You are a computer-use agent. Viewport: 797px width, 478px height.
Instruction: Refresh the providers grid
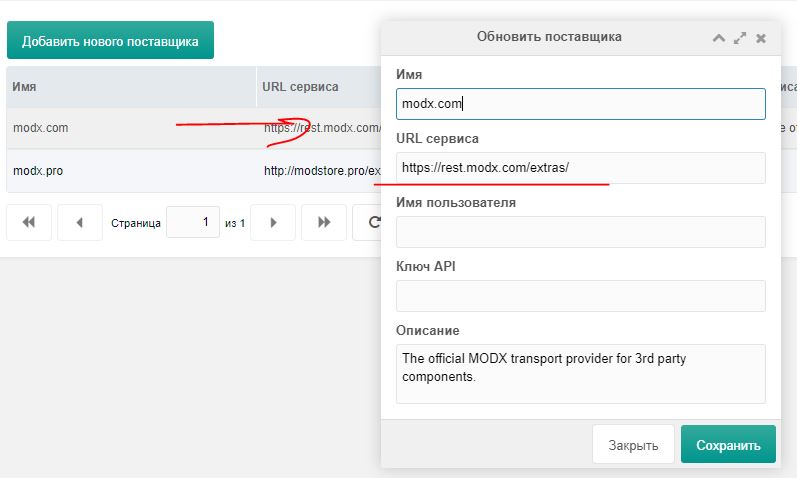click(x=367, y=222)
